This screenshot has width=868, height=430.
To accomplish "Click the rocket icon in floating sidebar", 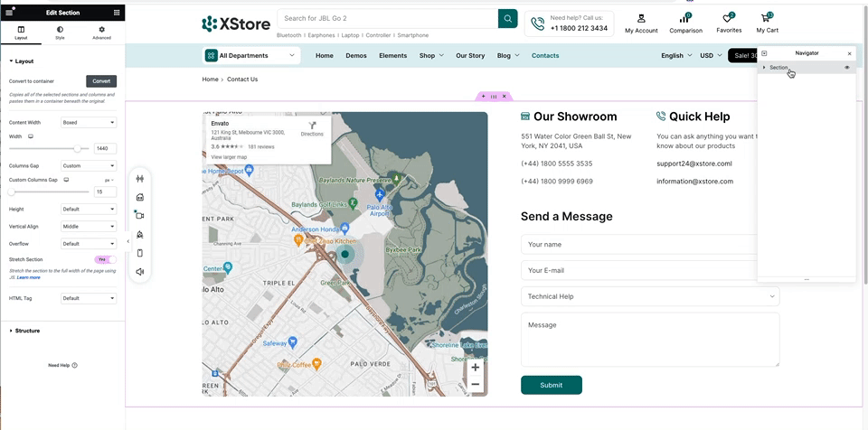I will (x=139, y=235).
